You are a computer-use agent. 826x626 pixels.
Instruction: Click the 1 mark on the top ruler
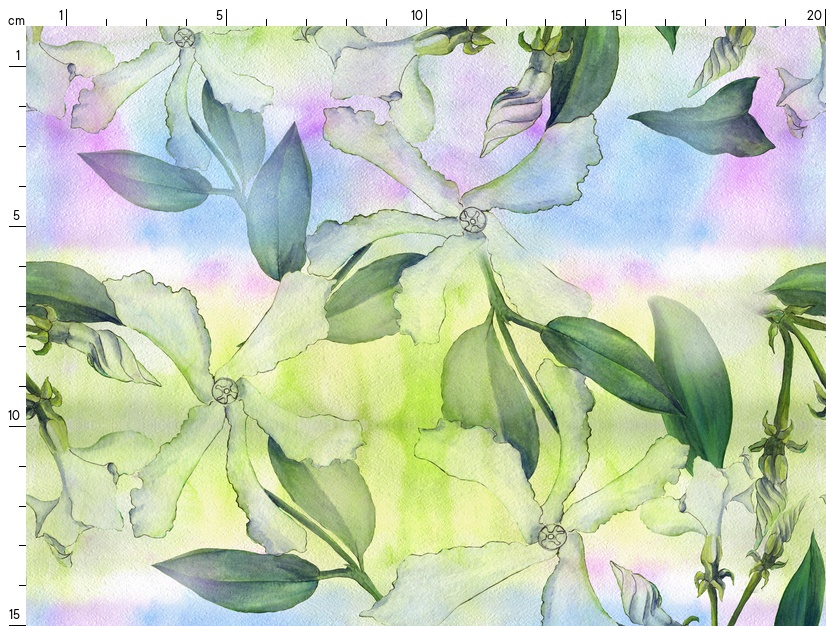pos(61,15)
